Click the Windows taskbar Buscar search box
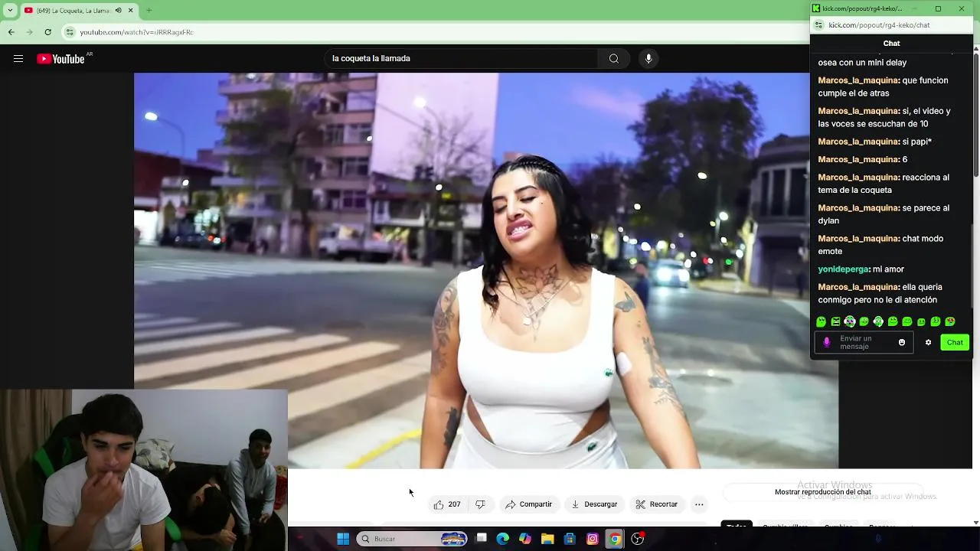 (413, 539)
